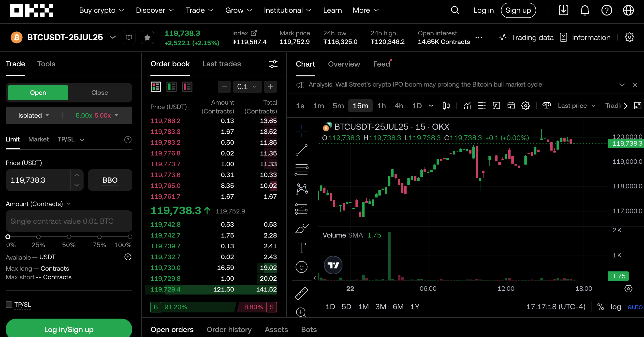
Task: Open the emoji sticker tool
Action: (302, 267)
